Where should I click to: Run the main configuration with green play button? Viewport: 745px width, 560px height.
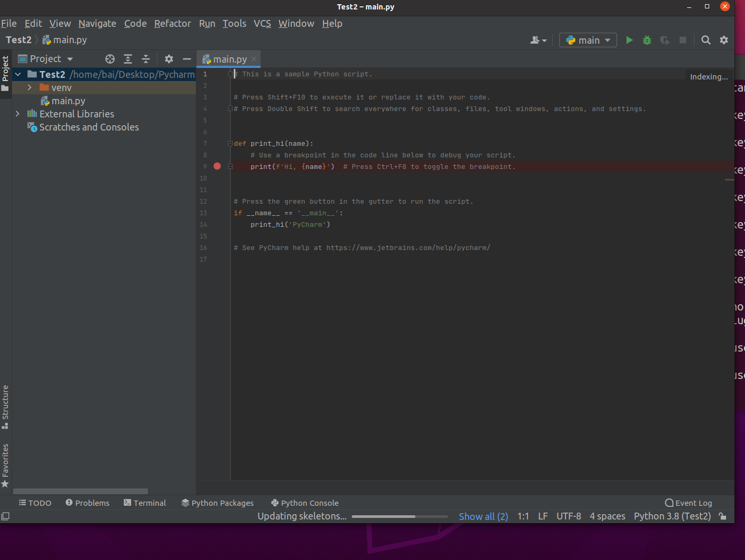[629, 40]
